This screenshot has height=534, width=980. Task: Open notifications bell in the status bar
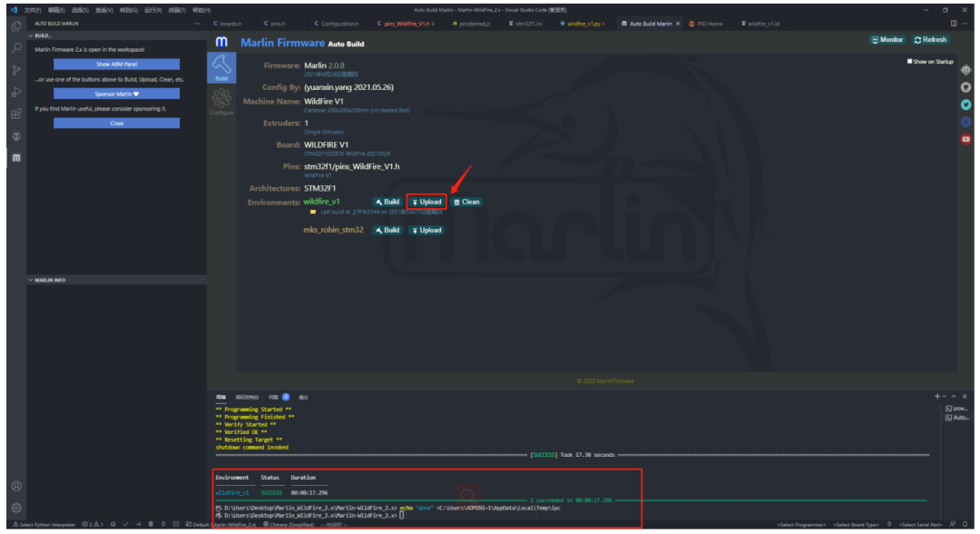point(965,525)
